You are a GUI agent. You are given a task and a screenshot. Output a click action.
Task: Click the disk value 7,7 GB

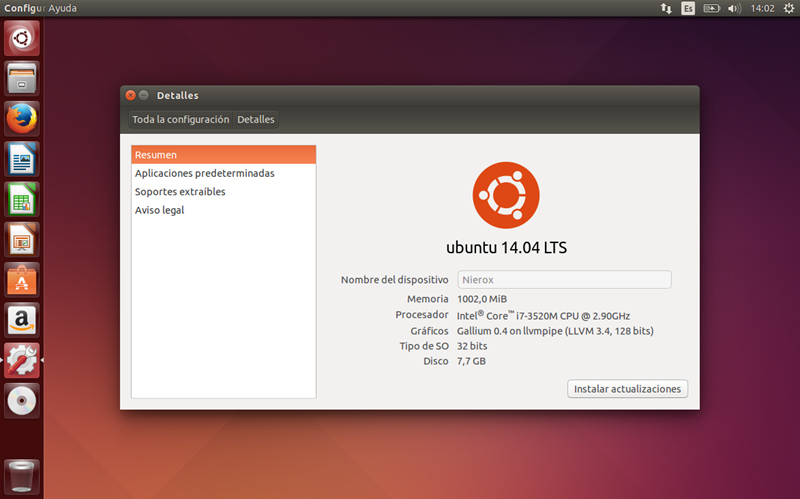(471, 361)
